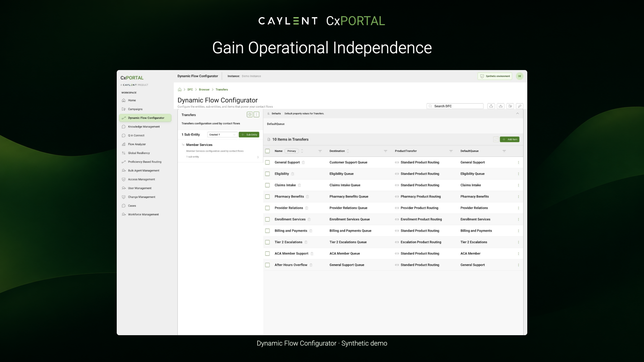Check the Enrollment Services row checkbox
This screenshot has height=362, width=644.
point(267,220)
